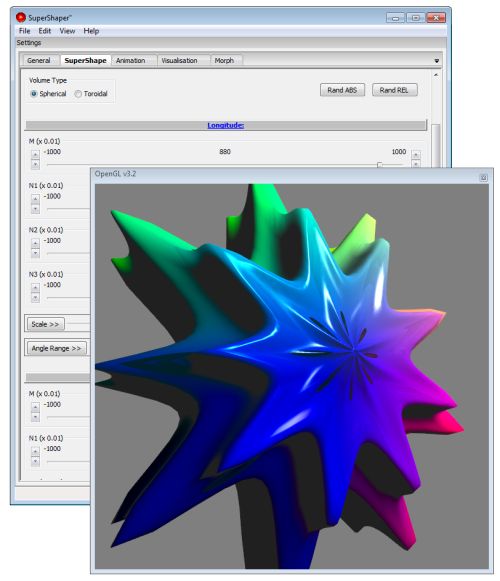Click the SuperShaper red app icon
Viewport: 500px width, 581px height.
click(x=21, y=17)
